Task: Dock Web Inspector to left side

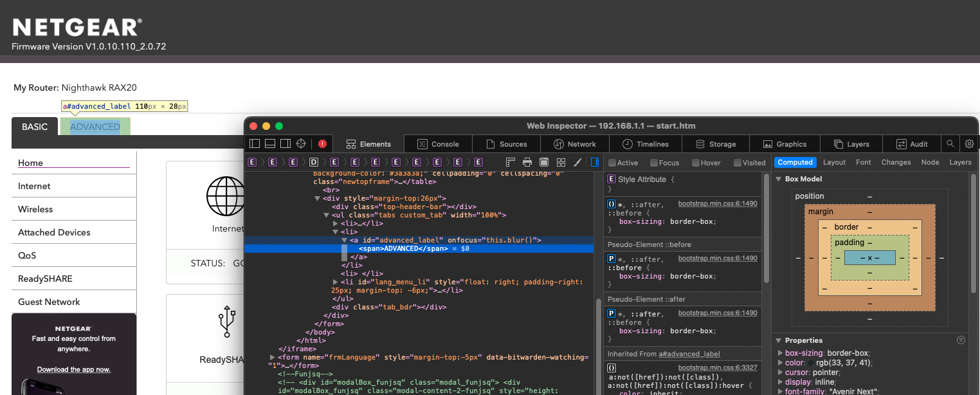Action: 255,144
